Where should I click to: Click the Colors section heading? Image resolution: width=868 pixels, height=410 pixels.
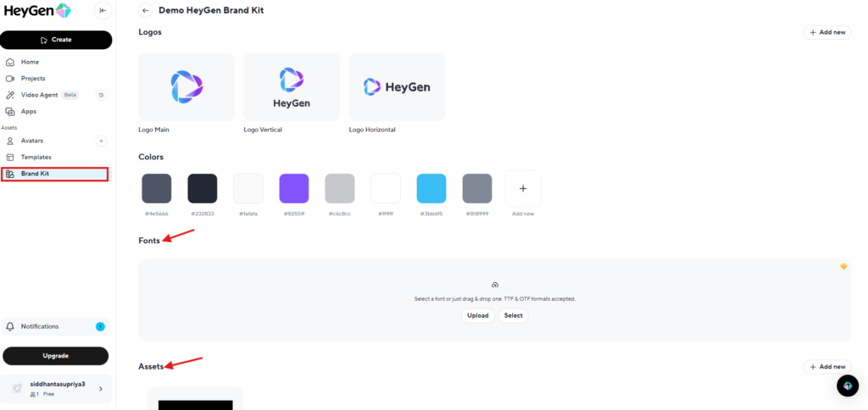151,158
